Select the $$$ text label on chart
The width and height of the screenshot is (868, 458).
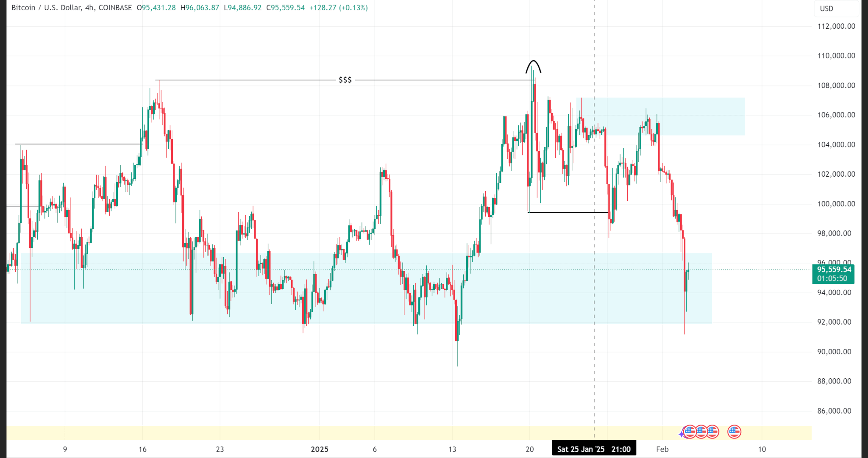pos(345,80)
